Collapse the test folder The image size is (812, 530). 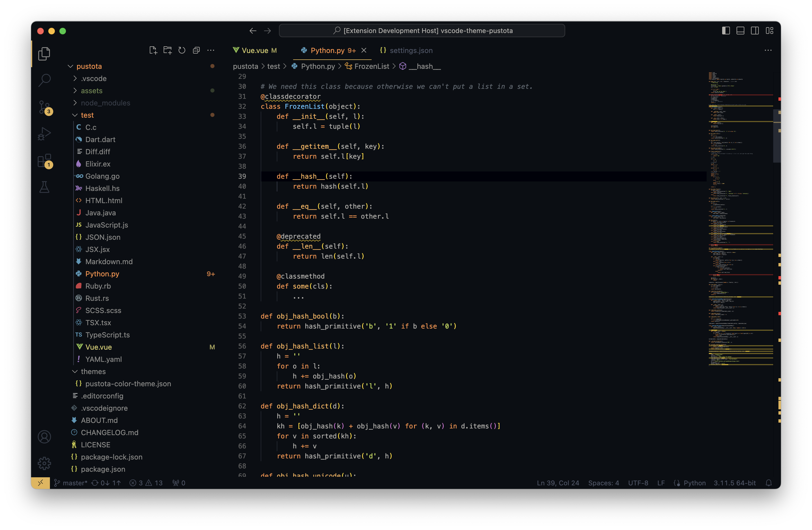coord(87,115)
